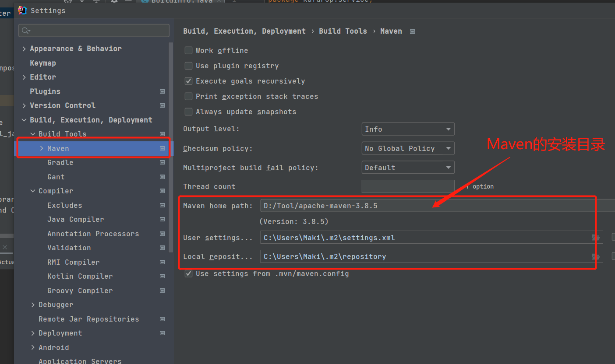The height and width of the screenshot is (364, 615).
Task: Select Excludes under Compiler
Action: [x=65, y=205]
